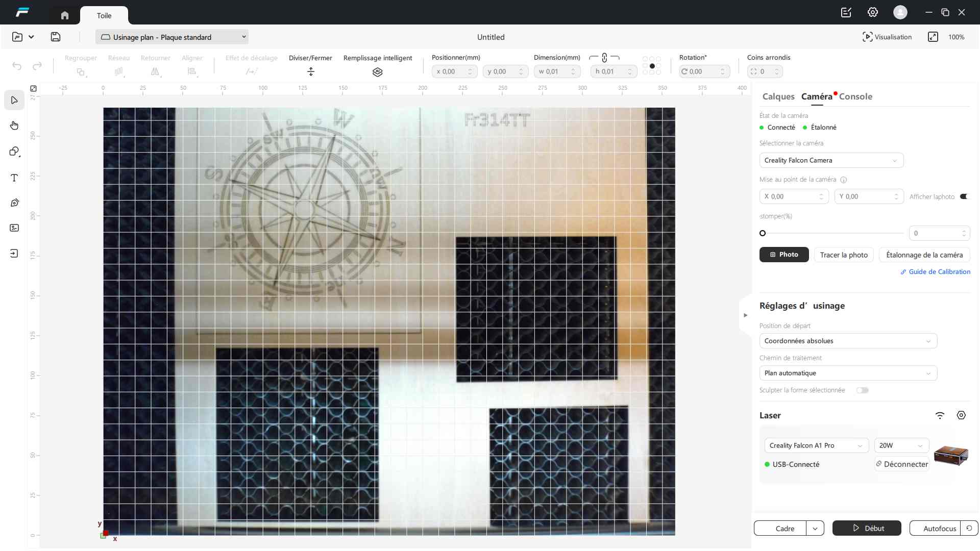Click the Photo button
This screenshot has height=551, width=980.
pyautogui.click(x=784, y=255)
